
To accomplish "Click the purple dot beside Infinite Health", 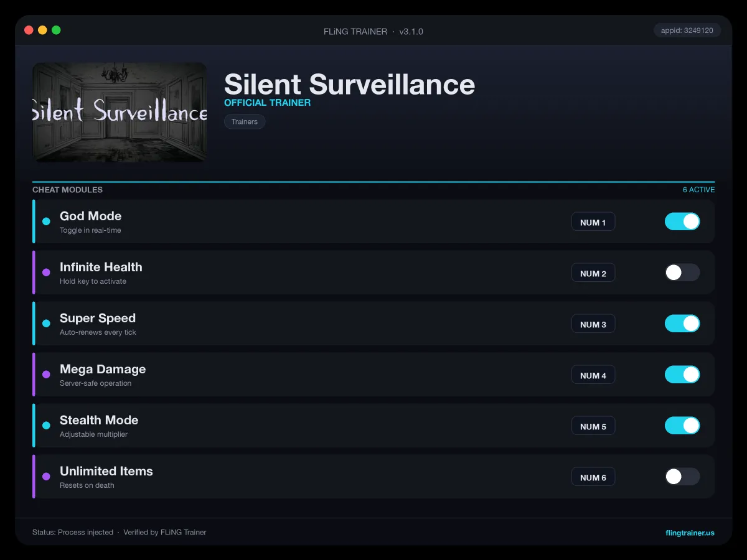I will coord(46,273).
